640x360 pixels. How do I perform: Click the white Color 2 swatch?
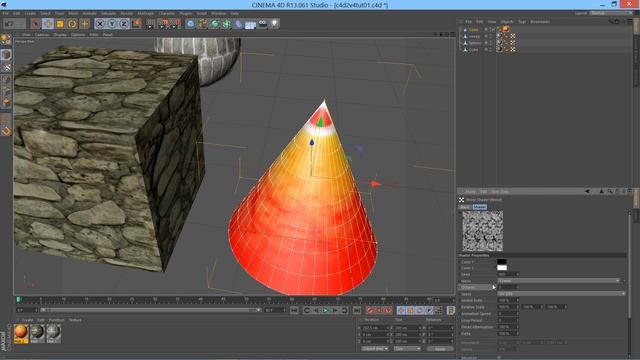click(x=502, y=268)
